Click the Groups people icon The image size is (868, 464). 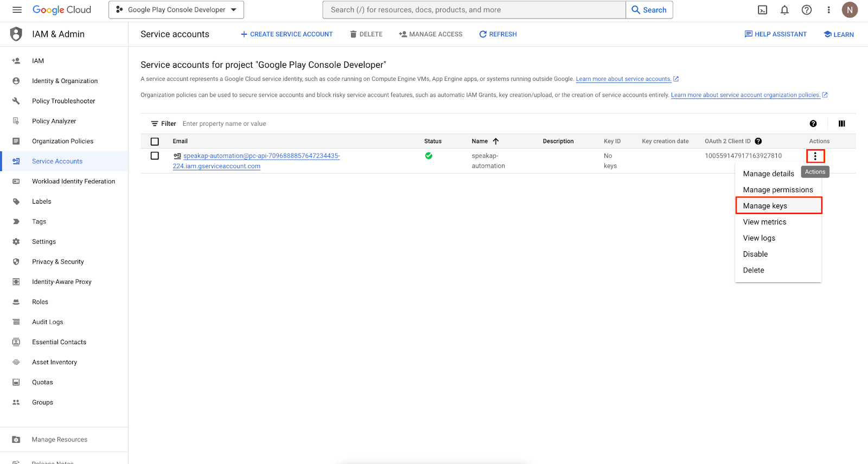(x=16, y=402)
